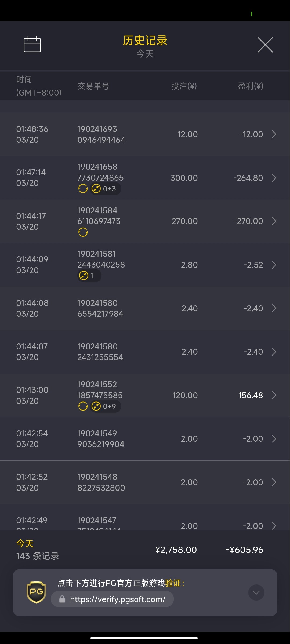The height and width of the screenshot is (644, 290).
Task: Tap the free-spin icon on 01:43:00 record
Action: pyautogui.click(x=83, y=406)
